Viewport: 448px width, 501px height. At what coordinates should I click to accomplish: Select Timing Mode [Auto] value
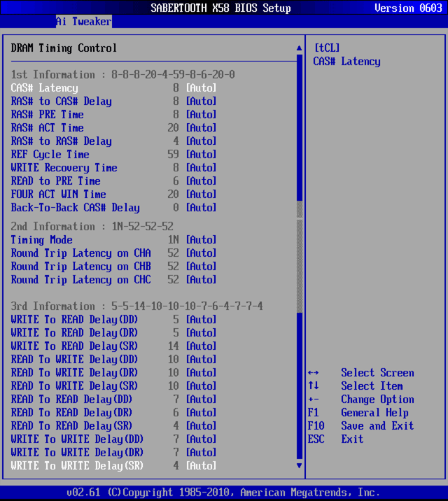(201, 239)
